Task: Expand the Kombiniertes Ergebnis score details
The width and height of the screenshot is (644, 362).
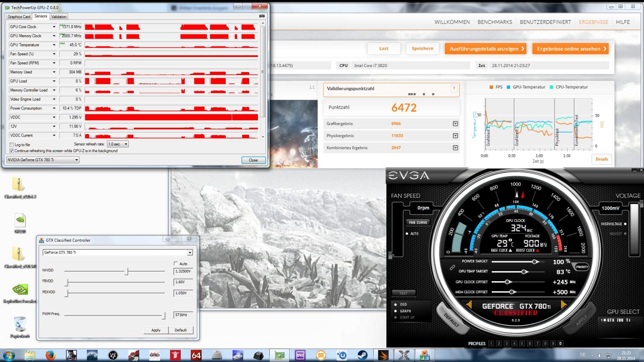Action: point(455,147)
